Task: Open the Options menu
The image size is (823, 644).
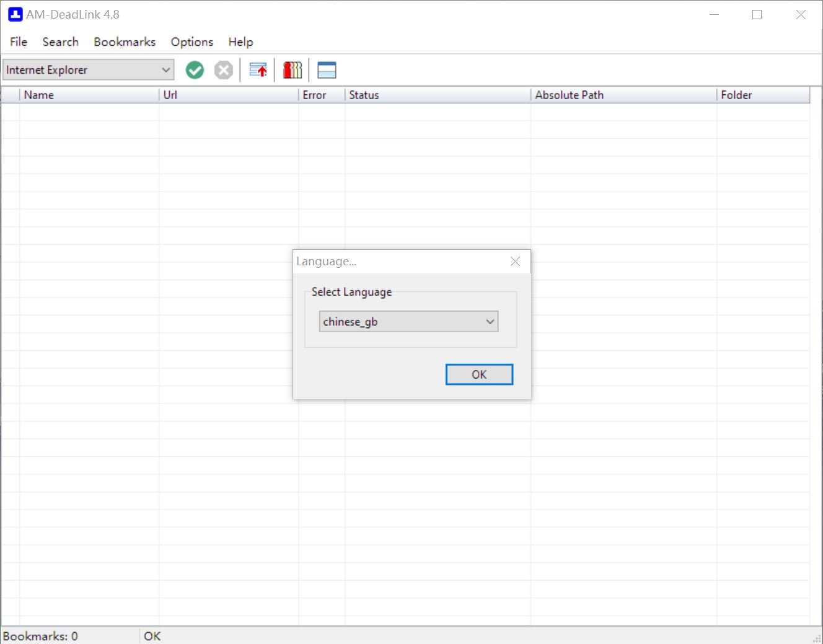Action: pos(191,42)
